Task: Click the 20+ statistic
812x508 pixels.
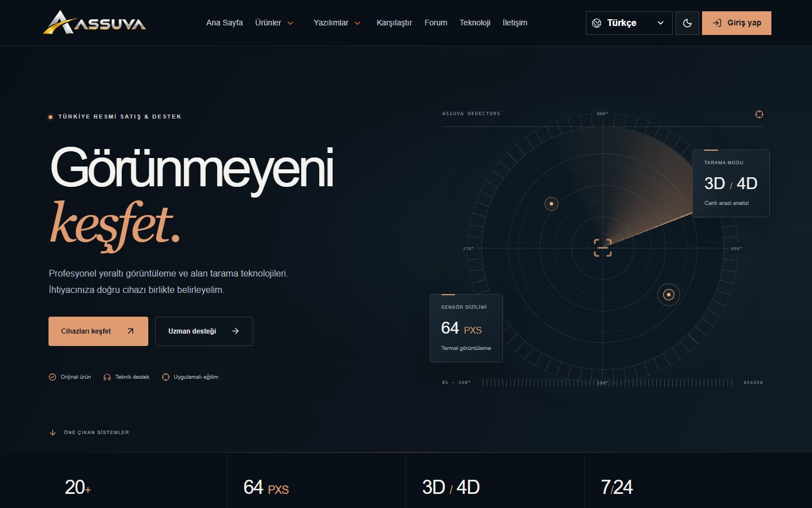Action: [x=78, y=487]
